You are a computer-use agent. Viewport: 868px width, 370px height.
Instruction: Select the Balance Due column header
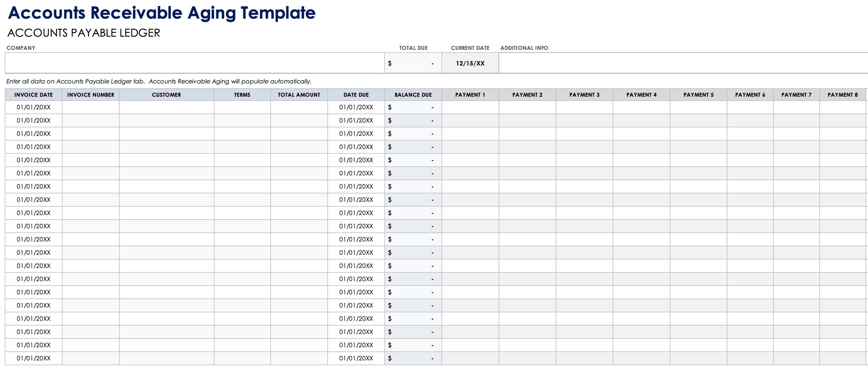tap(413, 95)
